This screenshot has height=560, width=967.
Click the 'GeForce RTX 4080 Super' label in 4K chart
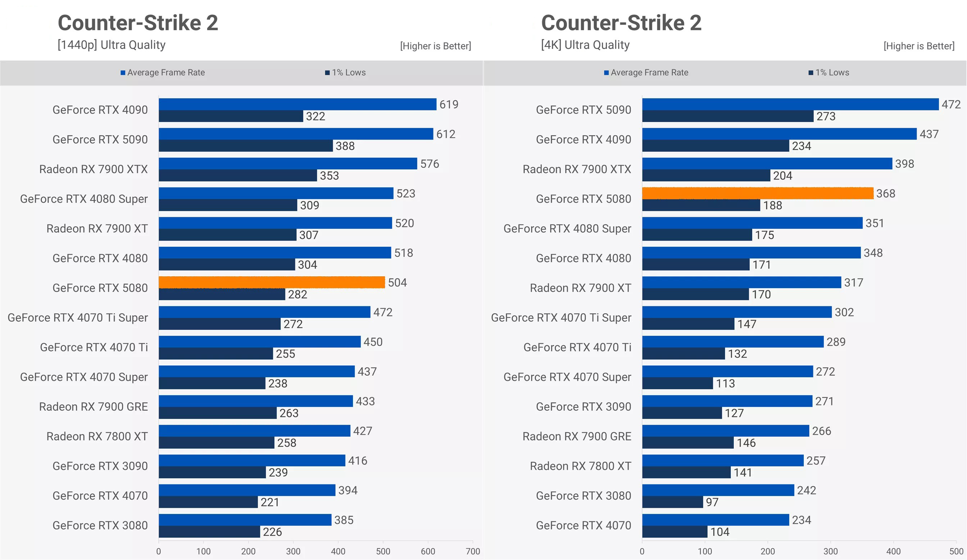pyautogui.click(x=568, y=229)
